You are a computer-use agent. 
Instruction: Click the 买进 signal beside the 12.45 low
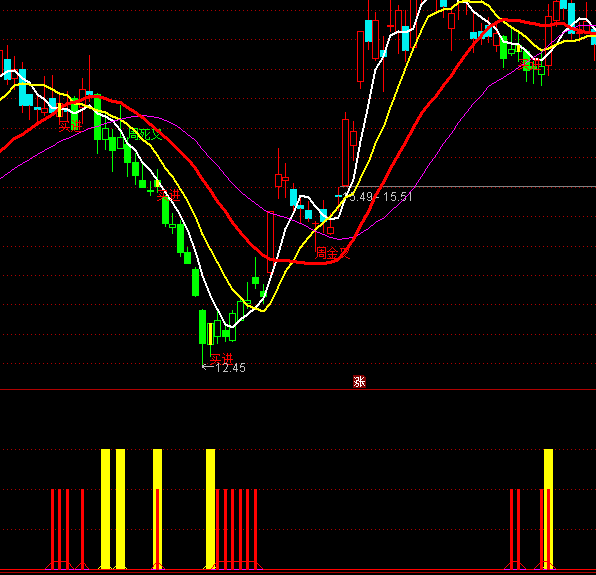[222, 358]
